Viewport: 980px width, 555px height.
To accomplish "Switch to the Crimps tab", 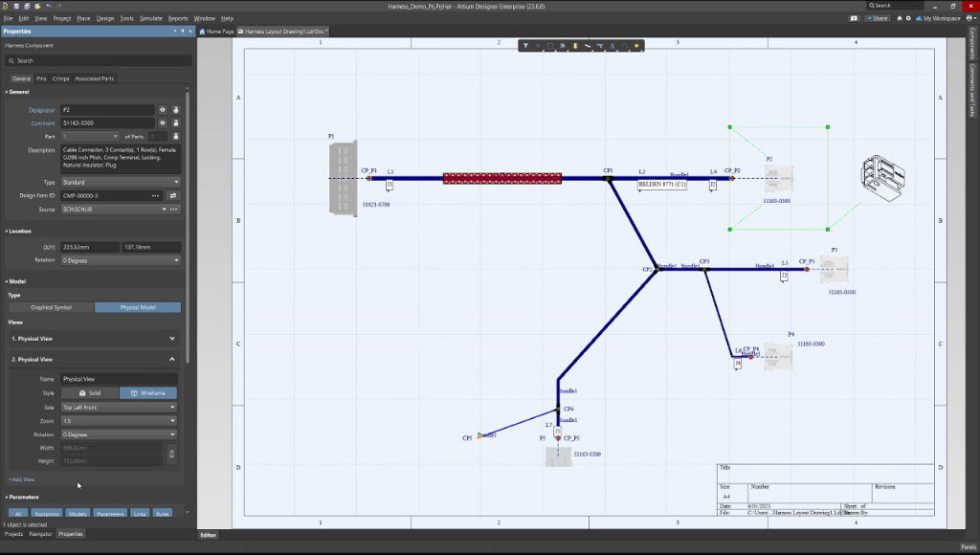I will click(60, 78).
